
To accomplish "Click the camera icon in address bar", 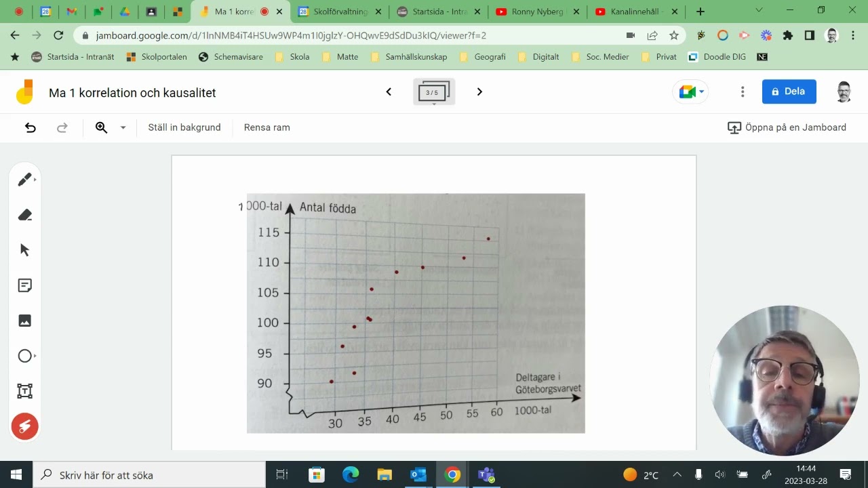I will point(631,35).
